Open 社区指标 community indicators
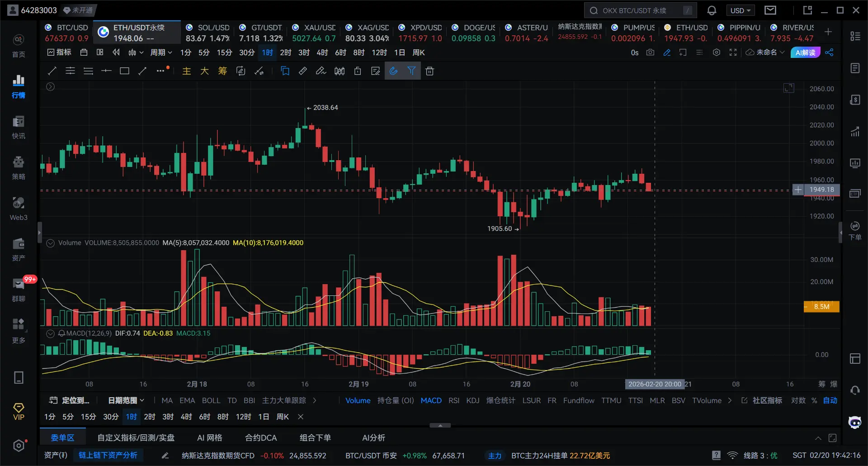Screen dimensions: 868x466 click(762, 400)
